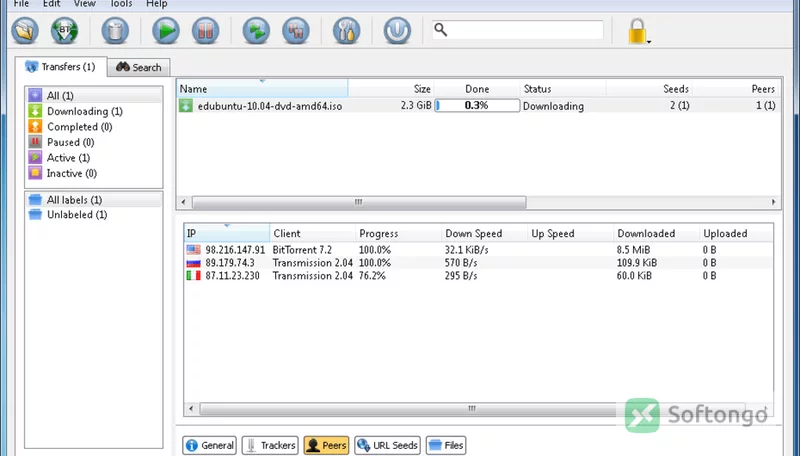The image size is (800, 456).
Task: Select peer 87.11.23.230
Action: click(x=479, y=275)
